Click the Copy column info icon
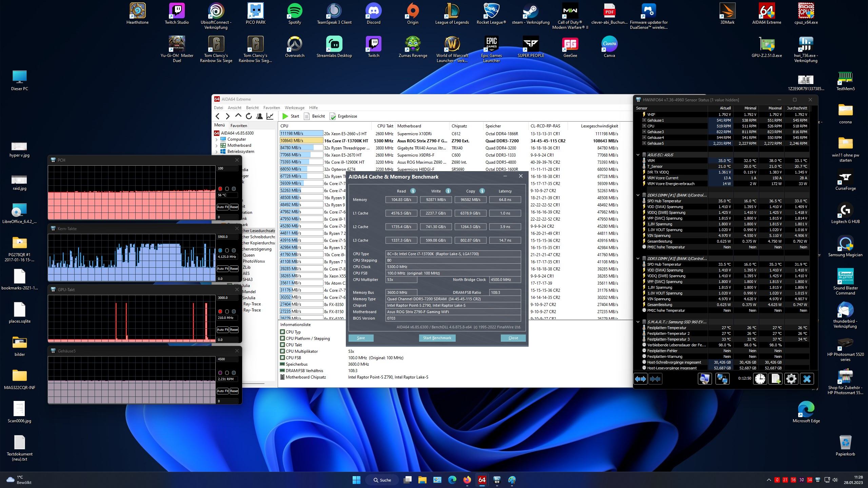Viewport: 868px width, 488px height. (x=482, y=191)
